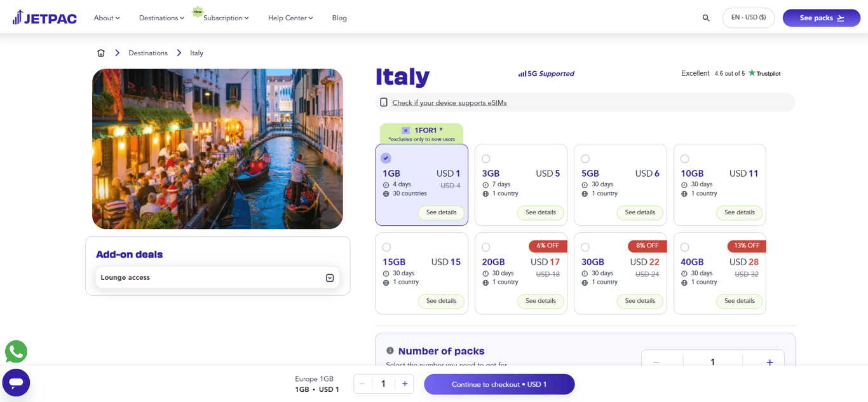The width and height of the screenshot is (868, 402).
Task: Click See details for the 5GB pack
Action: tap(640, 212)
